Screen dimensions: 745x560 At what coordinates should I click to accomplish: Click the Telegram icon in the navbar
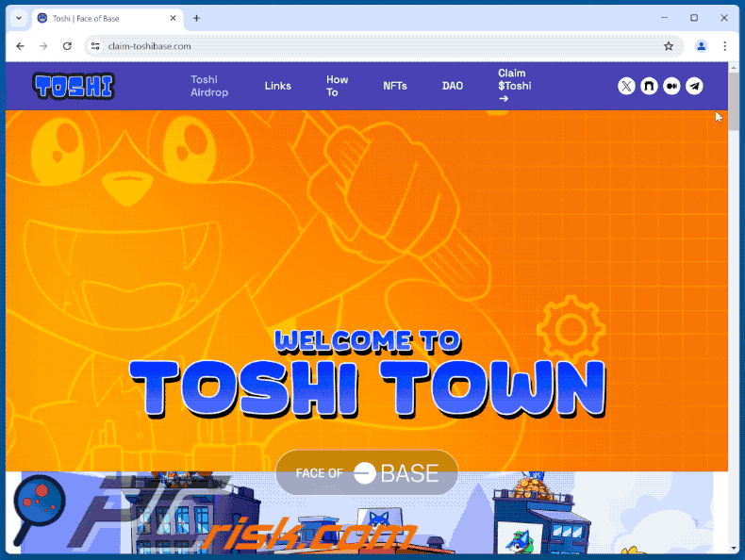pos(694,86)
